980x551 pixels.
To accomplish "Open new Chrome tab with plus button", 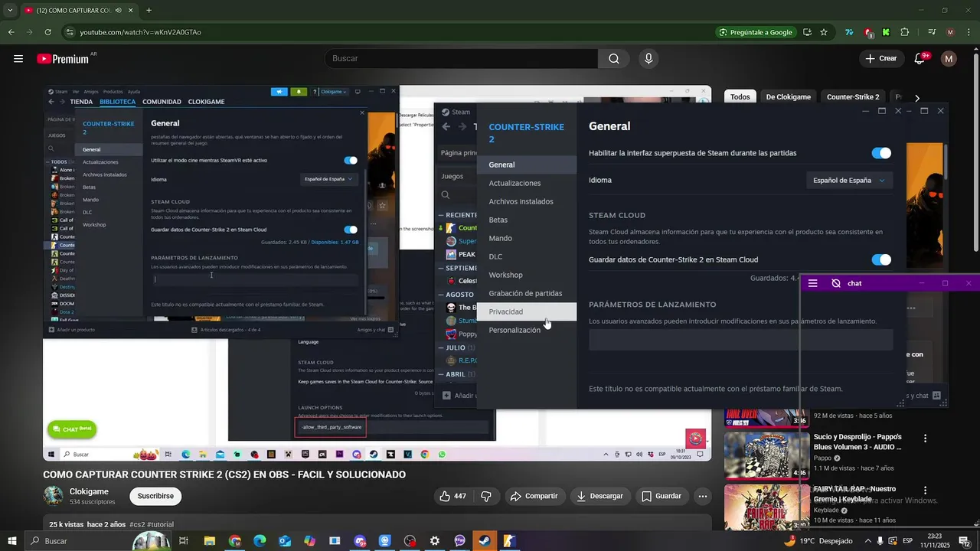I will (149, 11).
